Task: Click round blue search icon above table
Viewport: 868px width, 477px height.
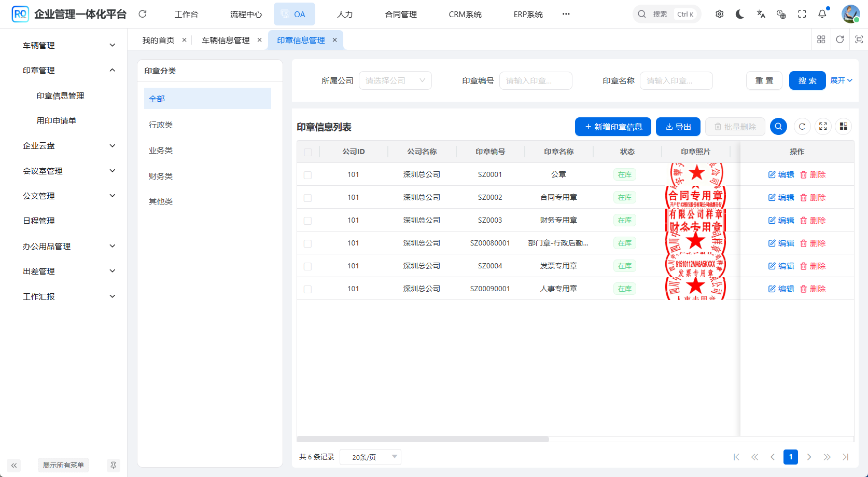Action: (778, 127)
